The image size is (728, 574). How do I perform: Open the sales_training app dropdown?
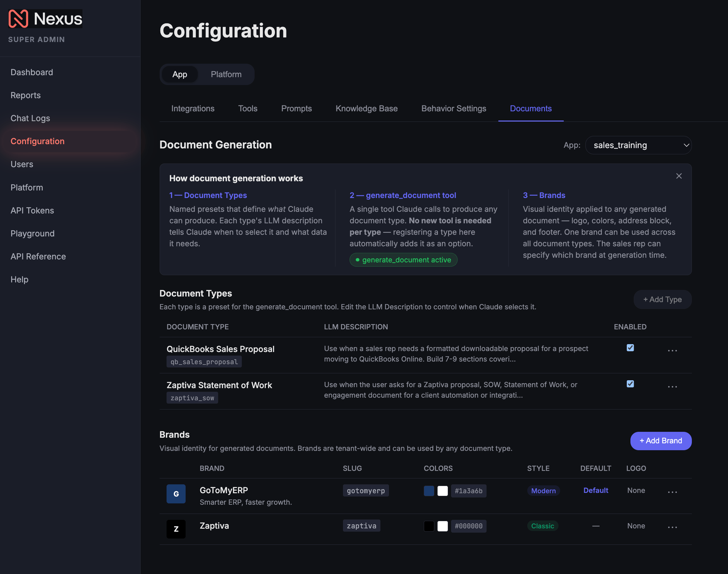(x=638, y=145)
